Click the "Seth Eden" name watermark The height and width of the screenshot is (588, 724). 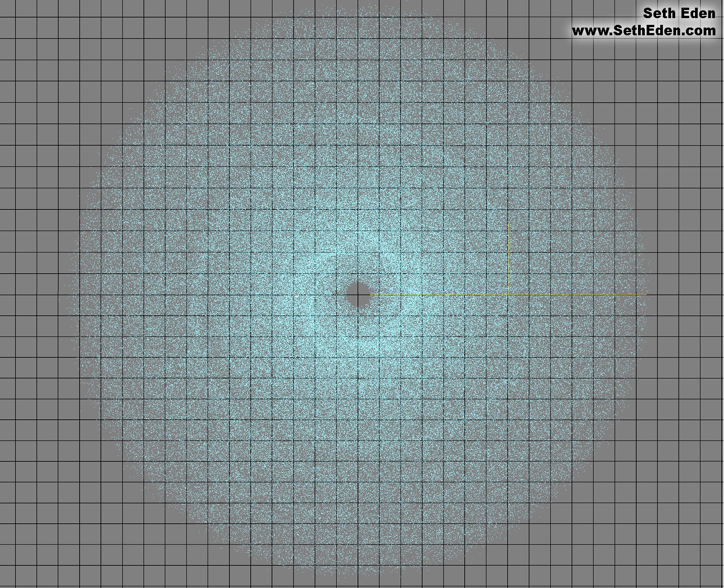[679, 14]
